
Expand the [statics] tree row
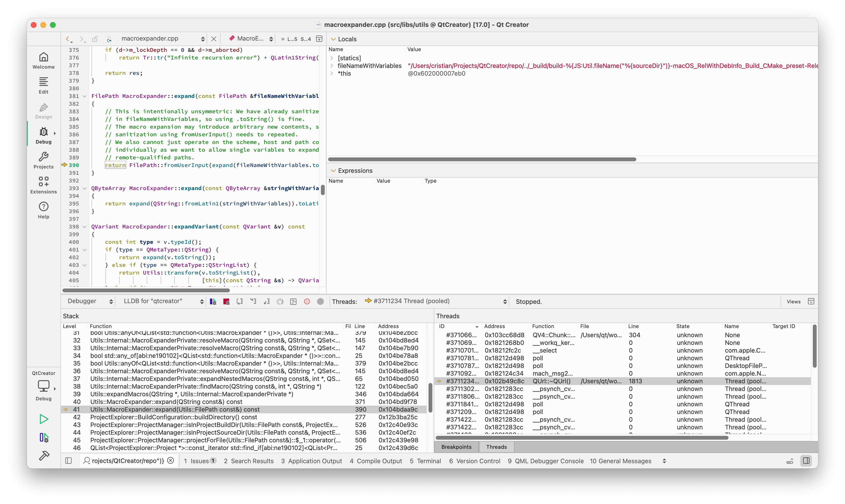332,58
